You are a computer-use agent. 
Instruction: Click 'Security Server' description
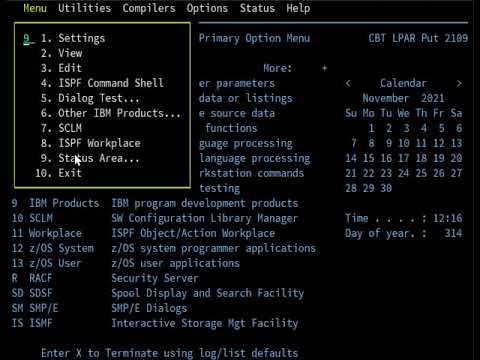click(155, 278)
